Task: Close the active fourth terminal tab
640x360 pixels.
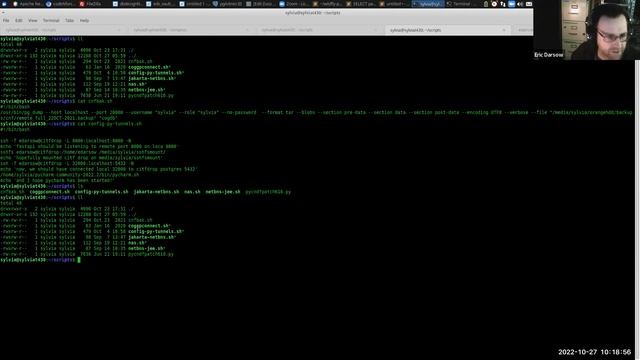Action: (504, 30)
